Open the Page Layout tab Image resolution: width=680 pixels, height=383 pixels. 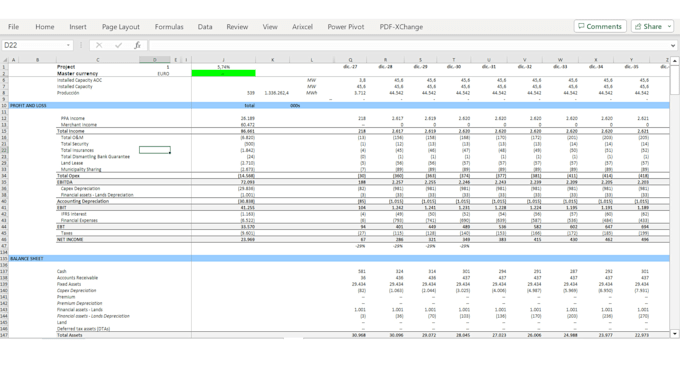point(121,27)
